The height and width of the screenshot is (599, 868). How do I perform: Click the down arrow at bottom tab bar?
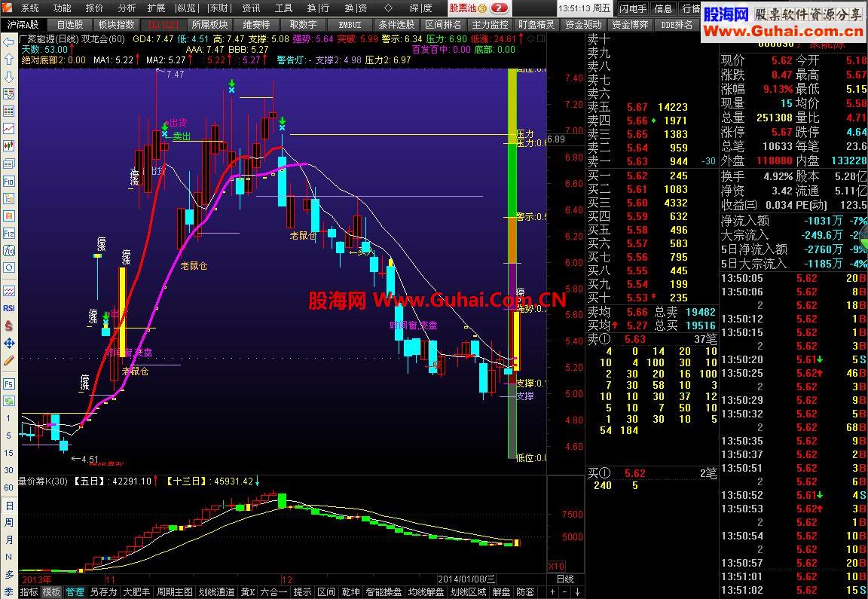point(577,591)
